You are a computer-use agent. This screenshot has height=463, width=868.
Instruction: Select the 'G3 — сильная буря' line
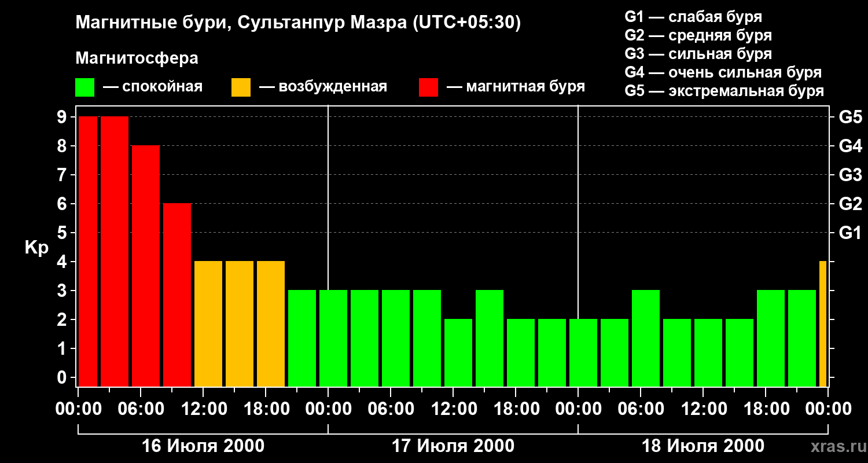coord(698,54)
